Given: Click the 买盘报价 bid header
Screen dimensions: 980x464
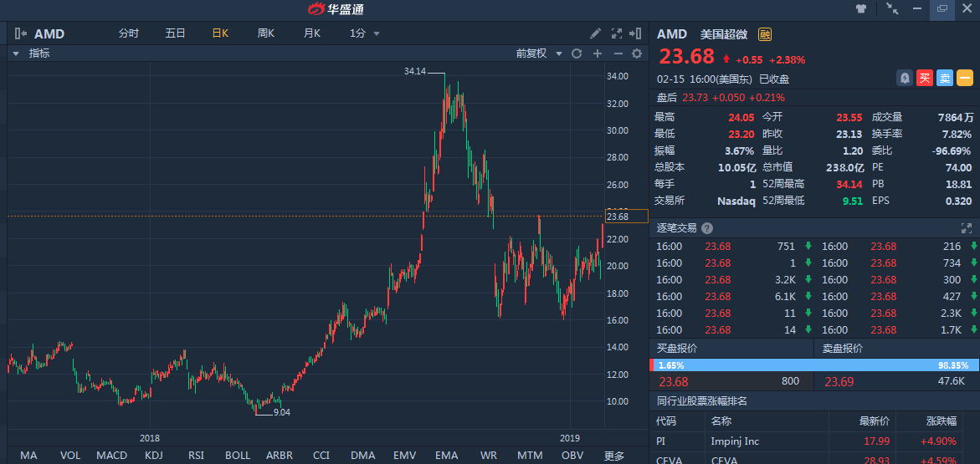Looking at the screenshot, I should [x=677, y=349].
